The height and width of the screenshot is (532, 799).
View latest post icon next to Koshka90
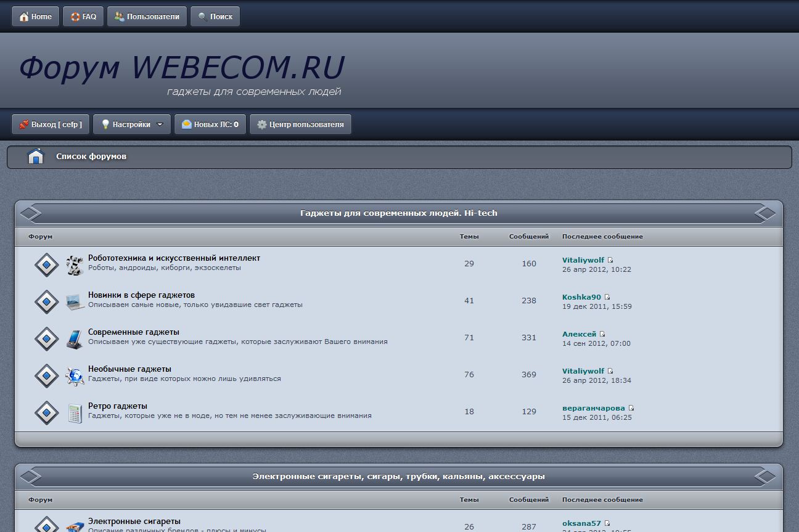pyautogui.click(x=607, y=297)
